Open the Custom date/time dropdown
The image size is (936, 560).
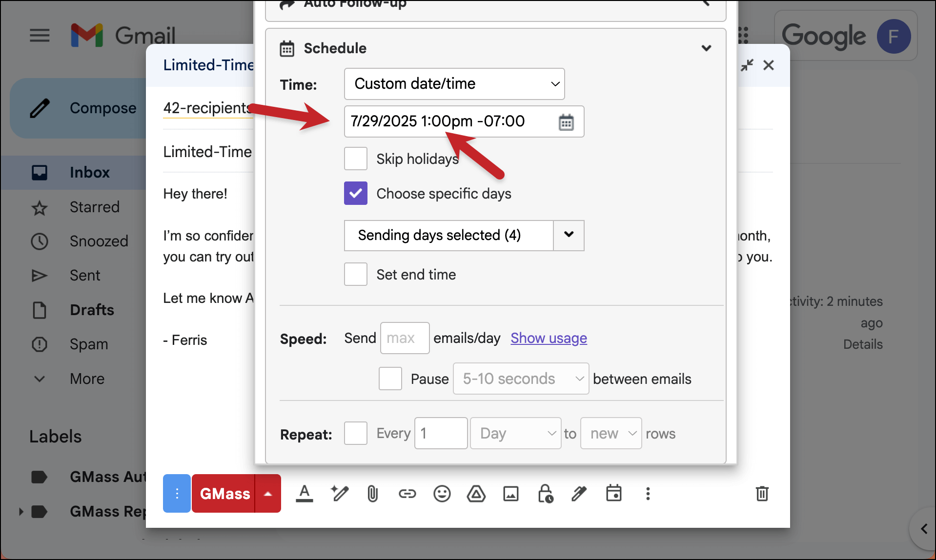click(x=454, y=84)
